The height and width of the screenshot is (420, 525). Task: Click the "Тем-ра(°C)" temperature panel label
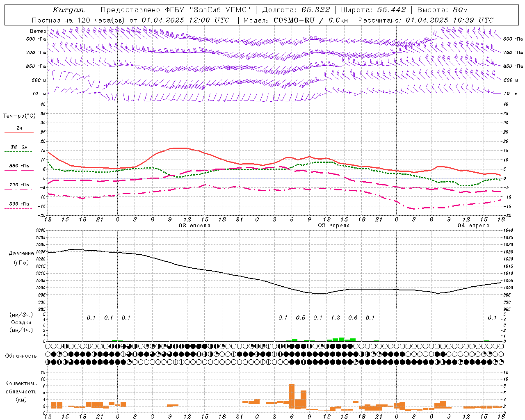point(19,116)
